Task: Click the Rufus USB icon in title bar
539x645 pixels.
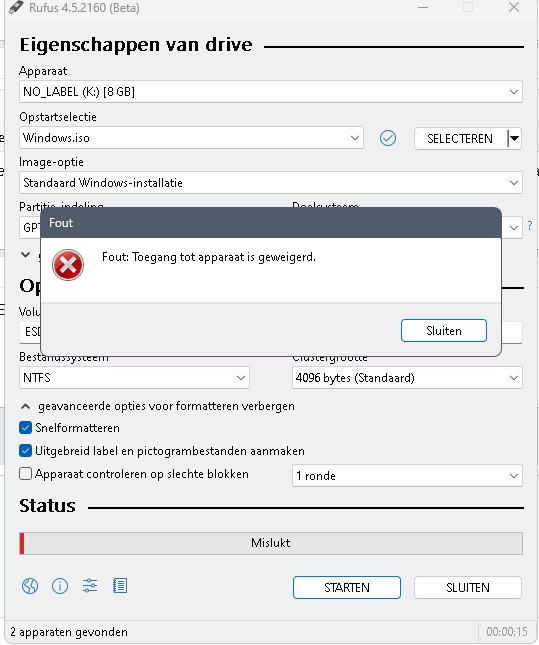Action: (x=16, y=7)
